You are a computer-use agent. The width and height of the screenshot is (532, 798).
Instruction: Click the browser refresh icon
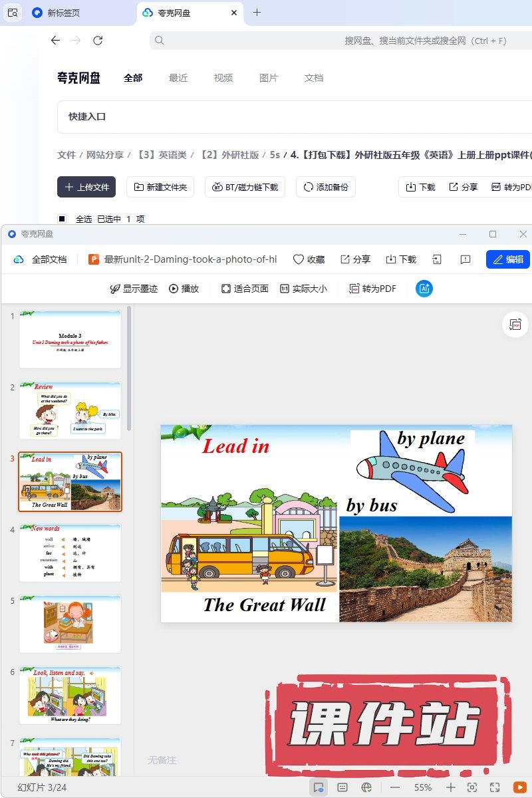click(98, 41)
